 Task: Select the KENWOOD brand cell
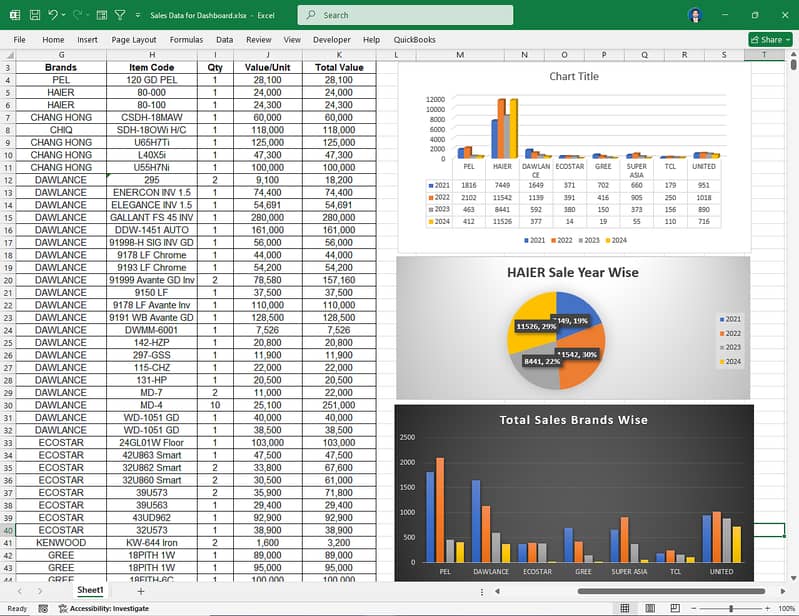61,543
